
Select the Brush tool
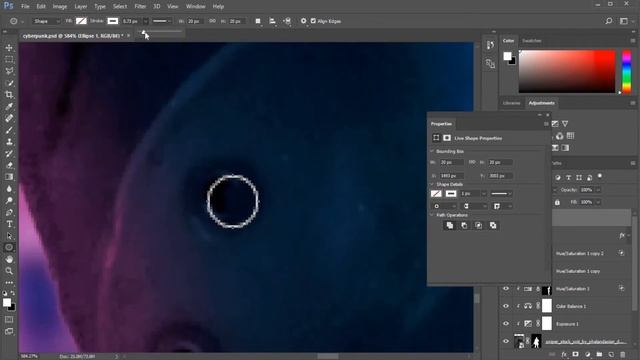point(9,130)
